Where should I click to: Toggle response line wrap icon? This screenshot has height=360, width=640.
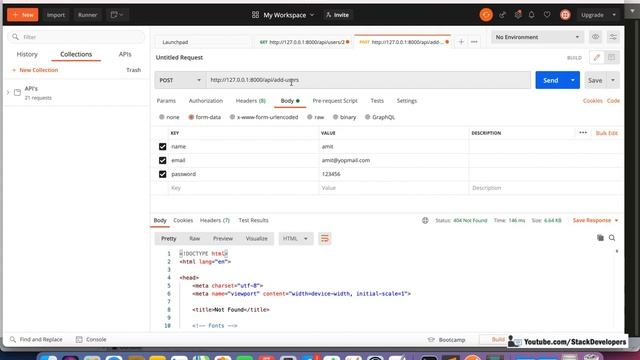pos(324,238)
